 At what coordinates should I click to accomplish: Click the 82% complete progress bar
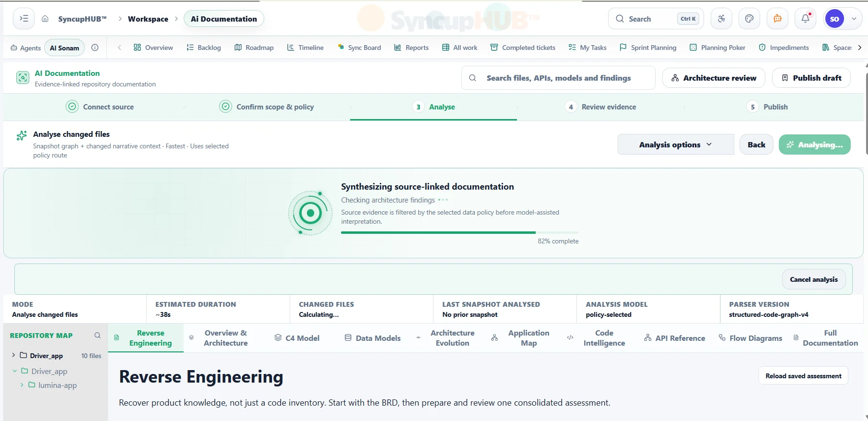coord(459,232)
